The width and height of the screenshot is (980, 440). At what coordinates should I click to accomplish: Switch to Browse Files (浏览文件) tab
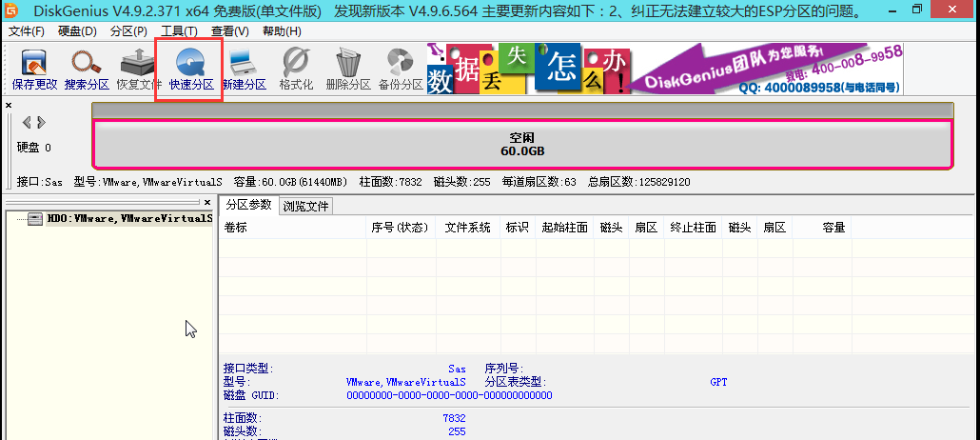[x=305, y=206]
